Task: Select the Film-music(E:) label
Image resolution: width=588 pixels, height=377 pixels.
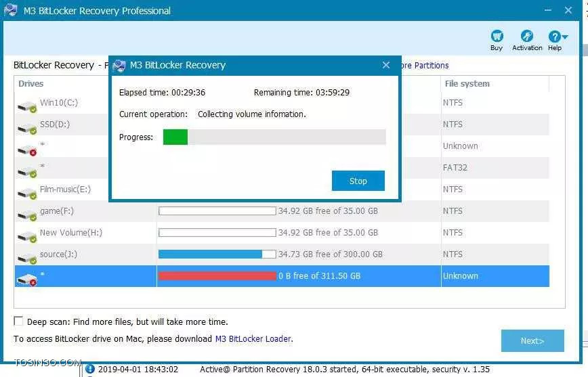Action: click(x=65, y=190)
